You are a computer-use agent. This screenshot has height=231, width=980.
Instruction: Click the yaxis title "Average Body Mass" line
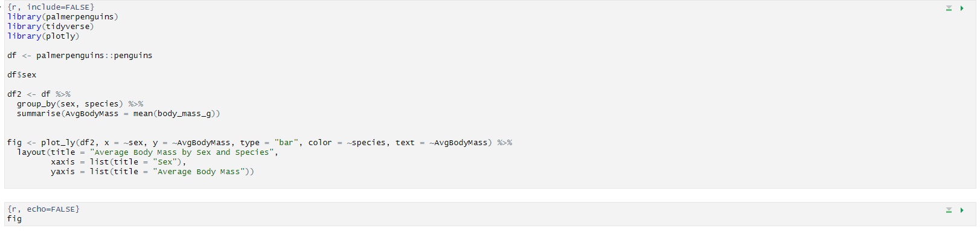click(152, 172)
